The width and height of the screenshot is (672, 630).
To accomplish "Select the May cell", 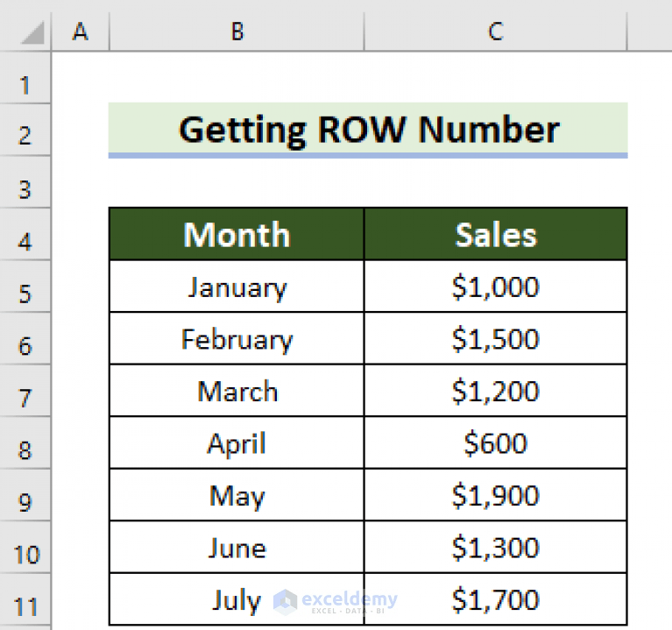I will click(x=237, y=495).
